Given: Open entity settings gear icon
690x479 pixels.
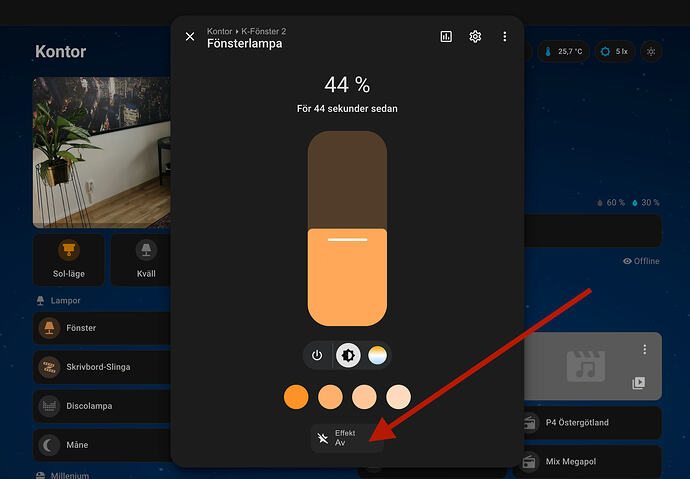Looking at the screenshot, I should (x=475, y=37).
